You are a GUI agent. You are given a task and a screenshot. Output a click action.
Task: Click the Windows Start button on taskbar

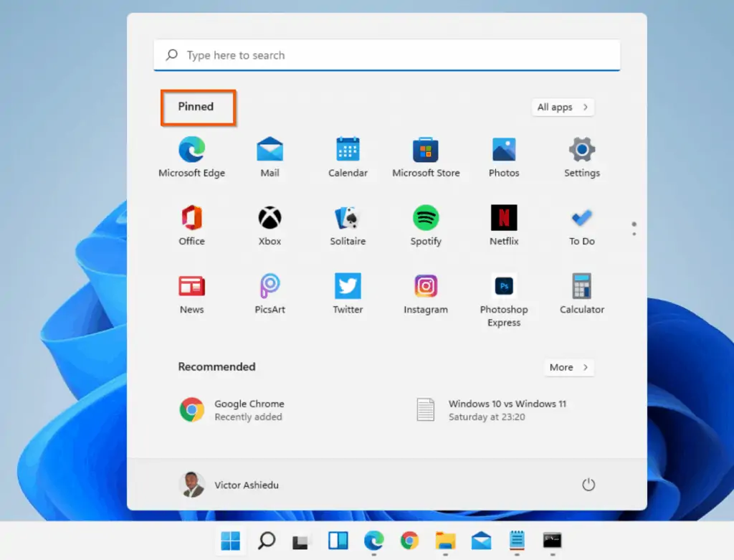coord(230,541)
